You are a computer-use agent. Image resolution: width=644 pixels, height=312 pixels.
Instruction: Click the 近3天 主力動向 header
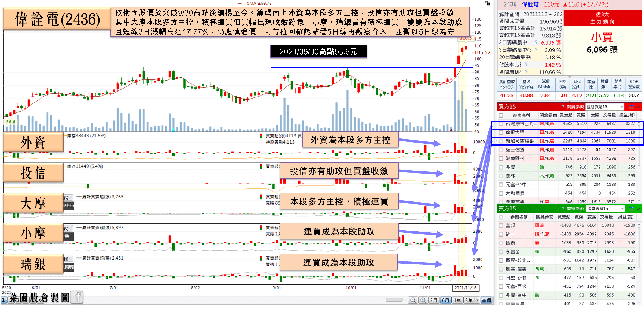[x=602, y=18]
